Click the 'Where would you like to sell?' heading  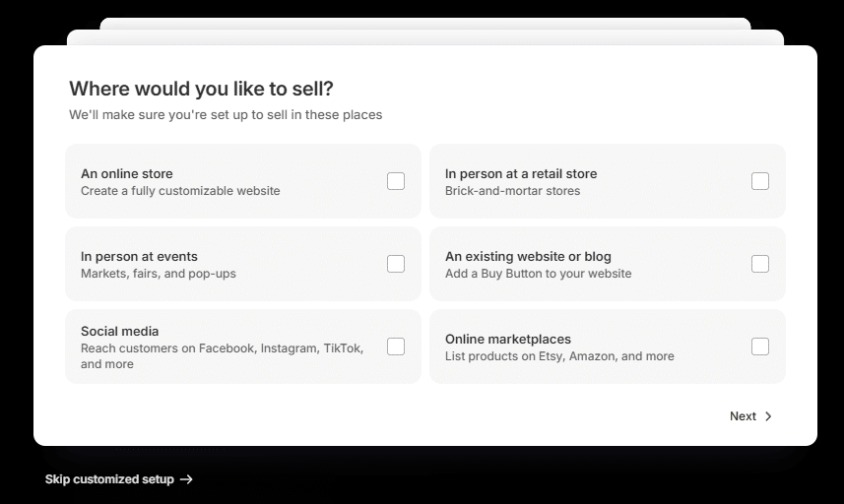pos(201,89)
